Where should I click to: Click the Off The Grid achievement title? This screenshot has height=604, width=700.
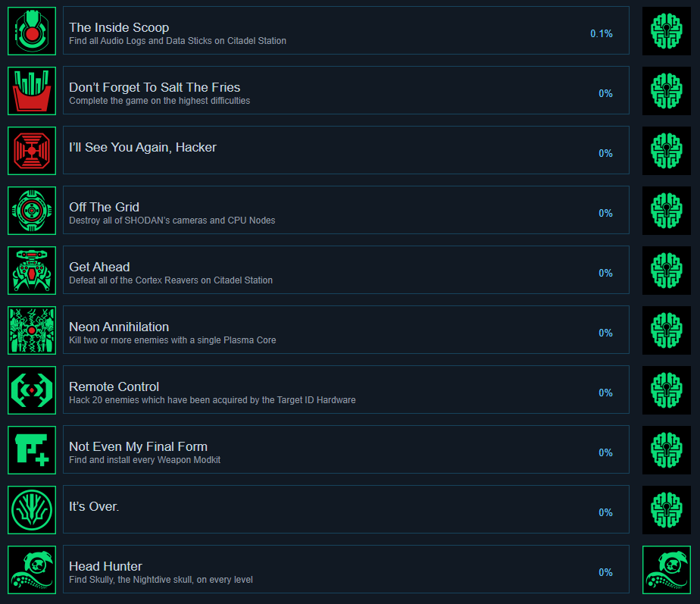click(x=104, y=207)
